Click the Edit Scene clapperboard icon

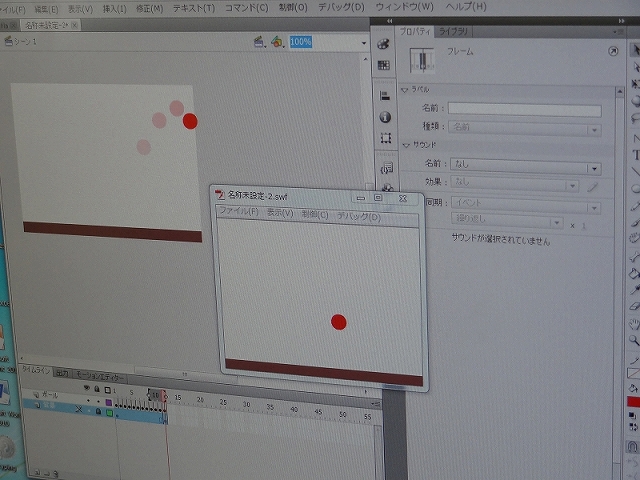[x=259, y=41]
